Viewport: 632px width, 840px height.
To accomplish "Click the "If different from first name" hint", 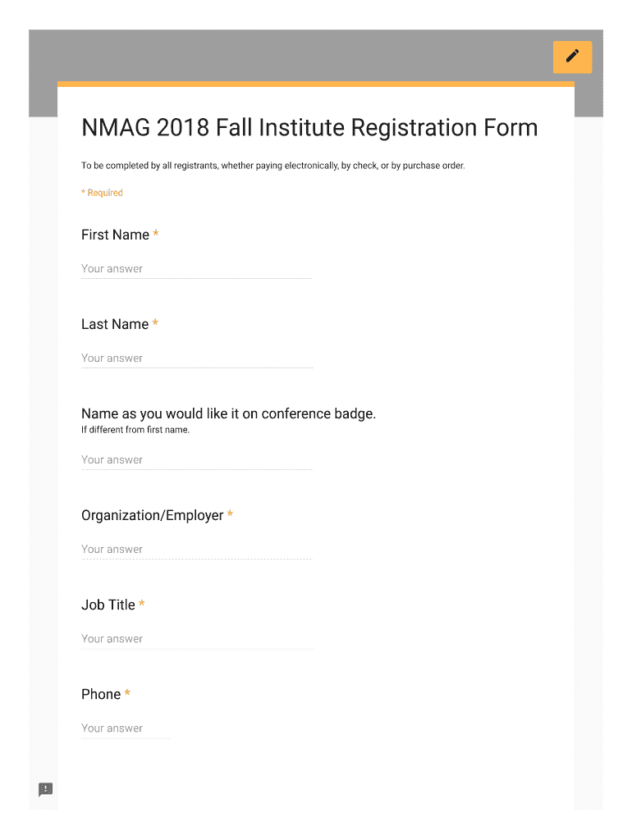I will point(135,430).
